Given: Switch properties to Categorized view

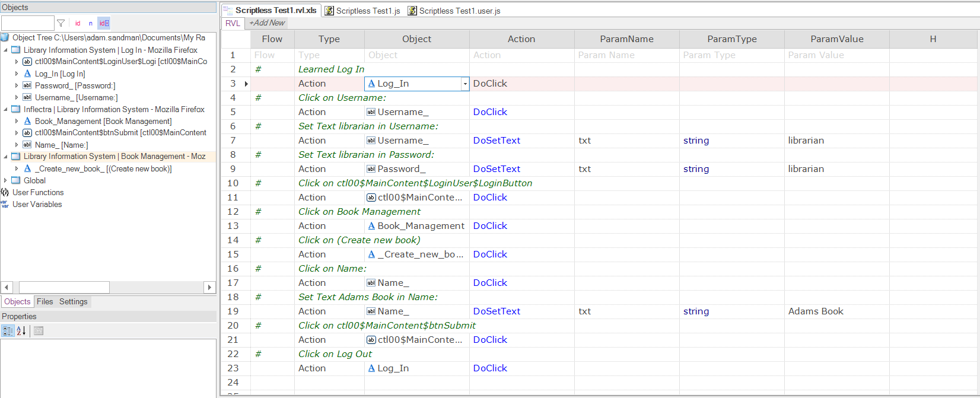Looking at the screenshot, I should [8, 331].
